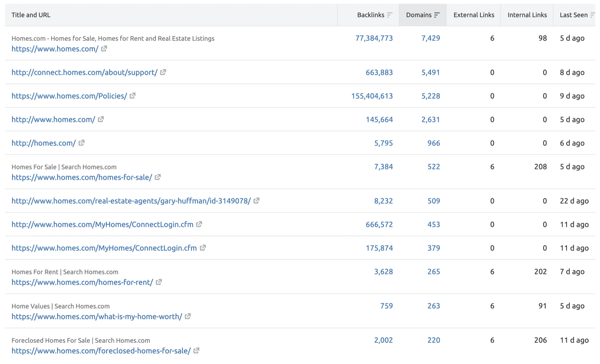View 3,628 backlinks for homes-for-rent
The image size is (600, 364).
383,272
